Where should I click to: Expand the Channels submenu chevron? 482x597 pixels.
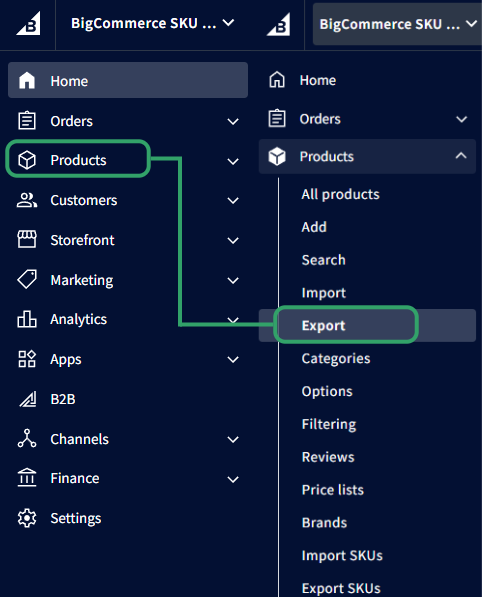click(x=233, y=439)
